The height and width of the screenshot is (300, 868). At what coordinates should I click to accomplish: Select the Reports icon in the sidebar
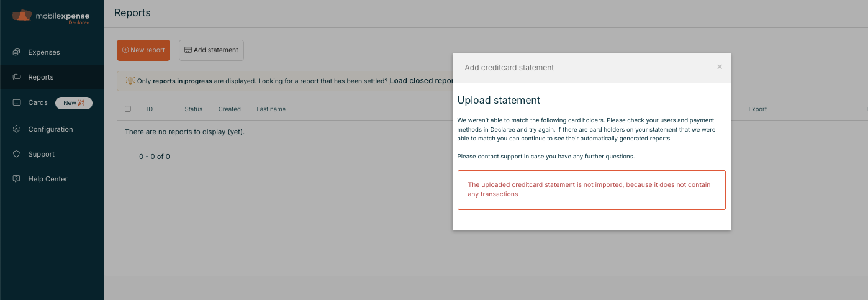(x=17, y=77)
